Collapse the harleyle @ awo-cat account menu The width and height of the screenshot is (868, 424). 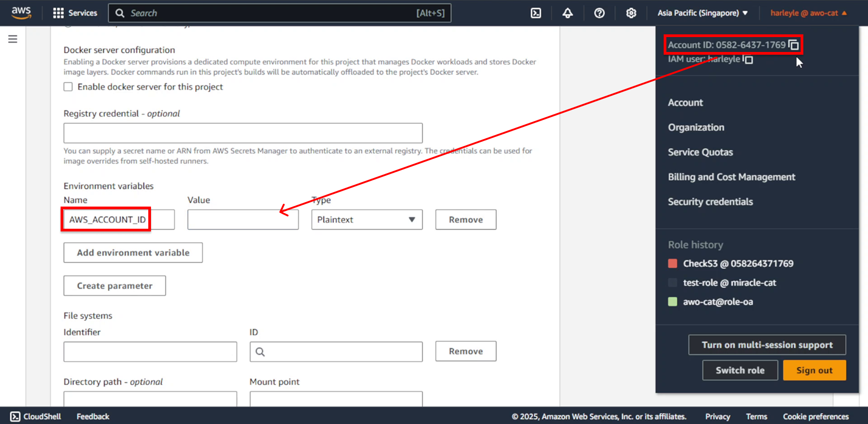point(808,13)
